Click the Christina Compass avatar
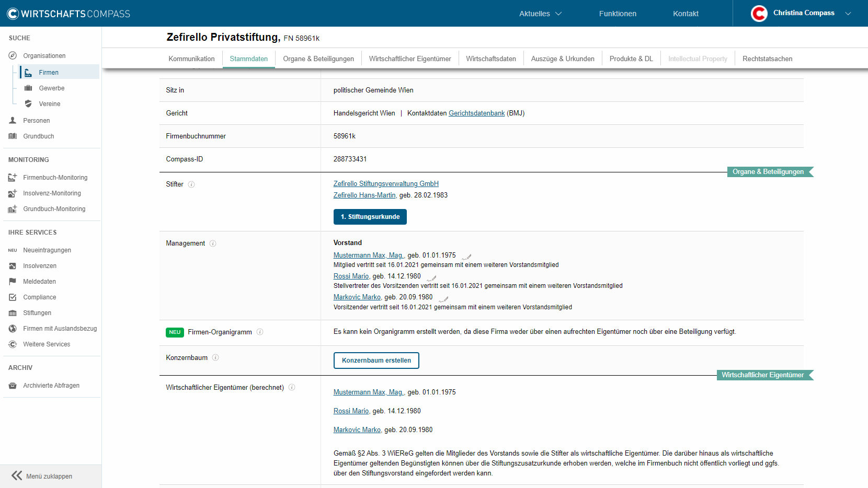This screenshot has height=488, width=868. point(759,14)
